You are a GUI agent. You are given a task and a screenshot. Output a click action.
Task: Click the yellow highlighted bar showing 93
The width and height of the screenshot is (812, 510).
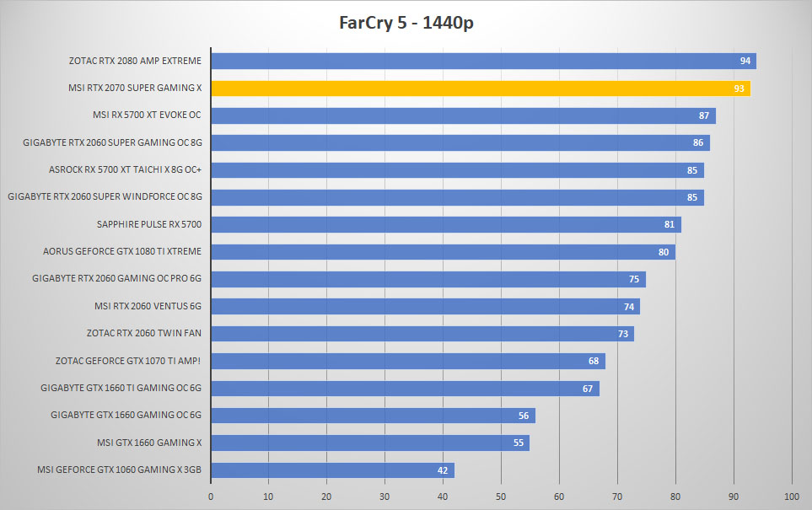tap(481, 89)
